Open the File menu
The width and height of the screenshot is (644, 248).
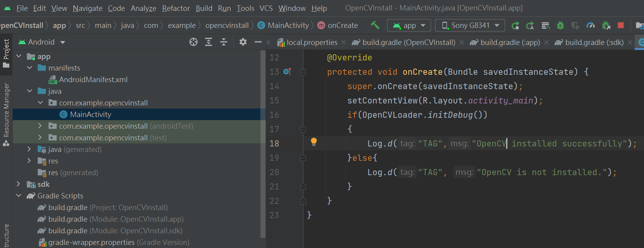click(x=22, y=8)
